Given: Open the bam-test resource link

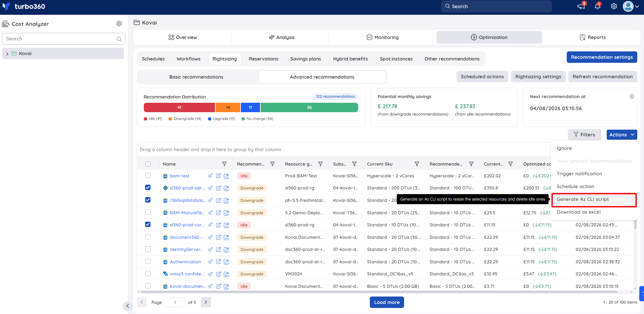Looking at the screenshot, I should [180, 176].
